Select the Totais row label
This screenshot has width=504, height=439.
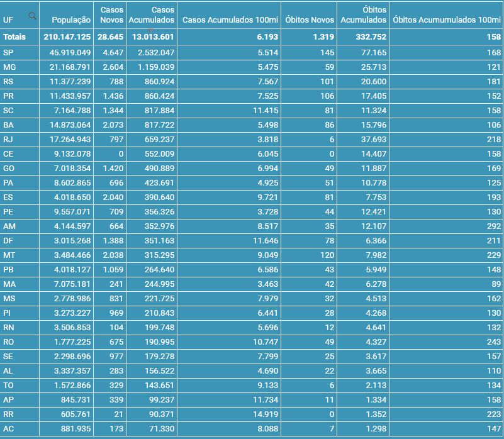coord(14,37)
